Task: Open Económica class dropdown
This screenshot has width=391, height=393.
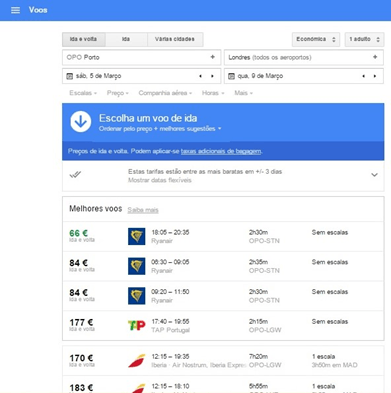Action: 316,39
